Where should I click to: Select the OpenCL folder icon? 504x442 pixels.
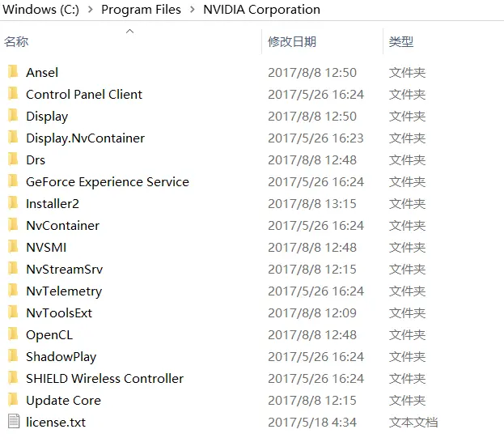coord(13,334)
